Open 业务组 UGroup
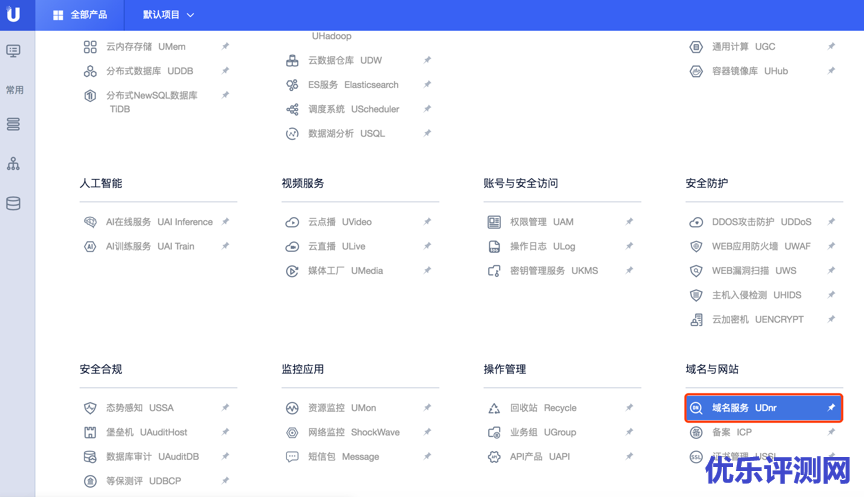This screenshot has height=497, width=864. click(543, 433)
